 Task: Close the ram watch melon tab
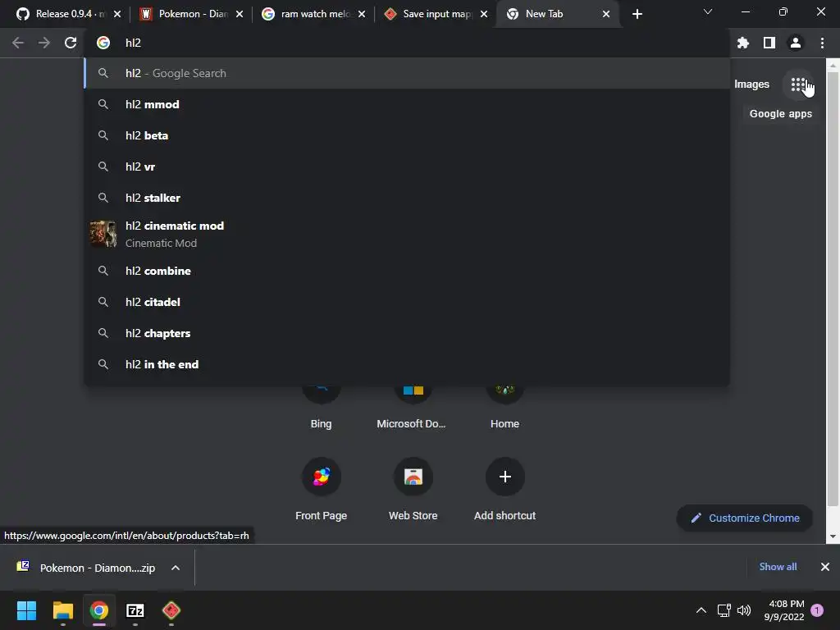[x=362, y=14]
